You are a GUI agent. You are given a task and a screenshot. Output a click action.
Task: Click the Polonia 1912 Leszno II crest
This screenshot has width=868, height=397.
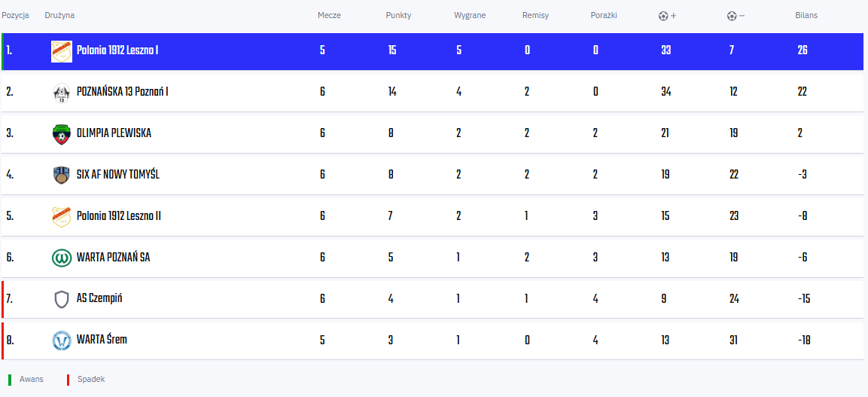tap(62, 216)
